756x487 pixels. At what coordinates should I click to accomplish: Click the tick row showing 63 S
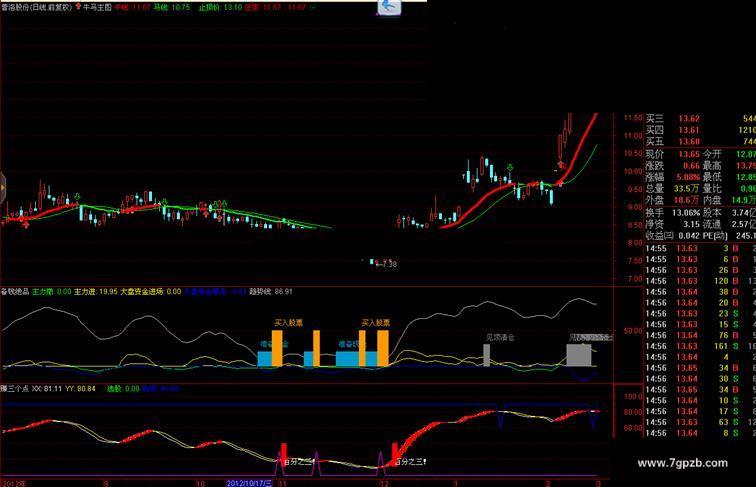[701, 422]
